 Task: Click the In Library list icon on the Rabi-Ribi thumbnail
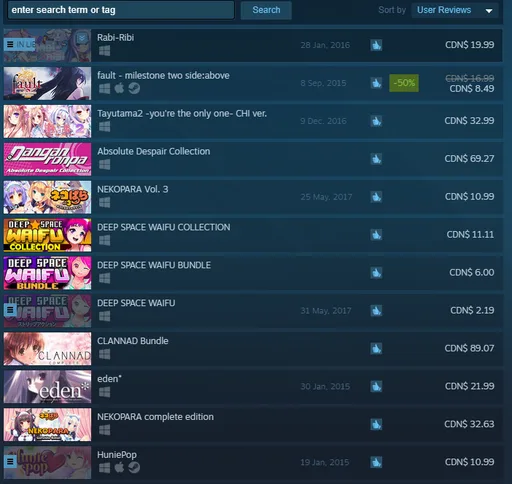[10, 44]
